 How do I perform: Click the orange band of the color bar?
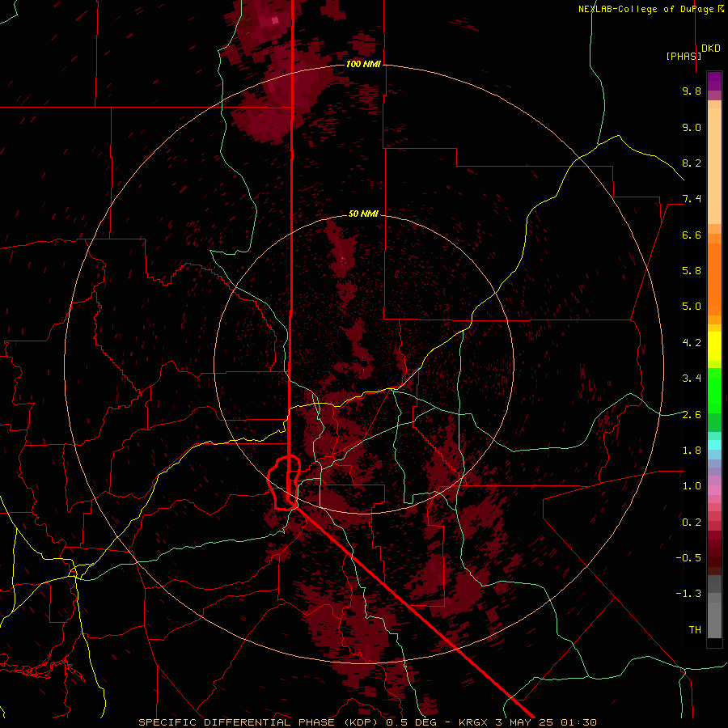(714, 280)
